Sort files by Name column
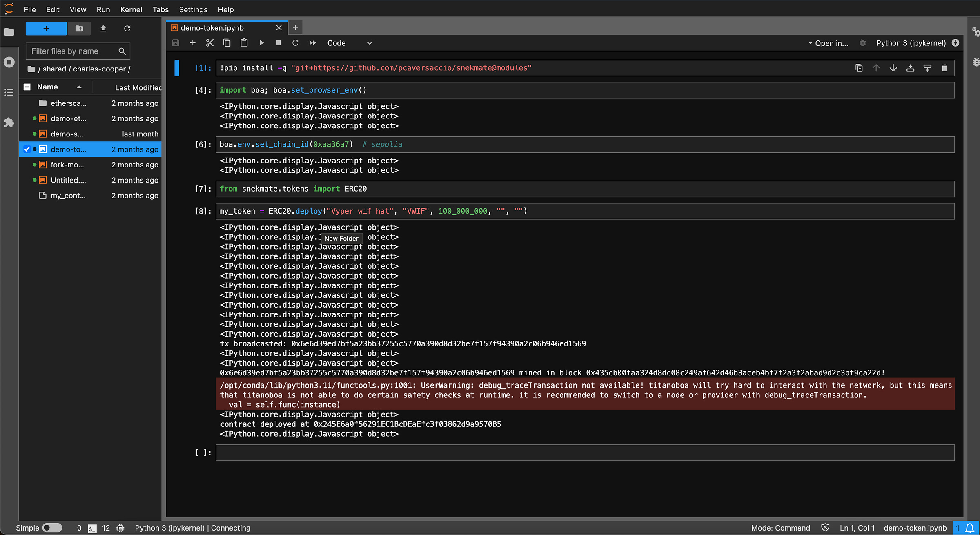Image resolution: width=980 pixels, height=535 pixels. point(59,87)
